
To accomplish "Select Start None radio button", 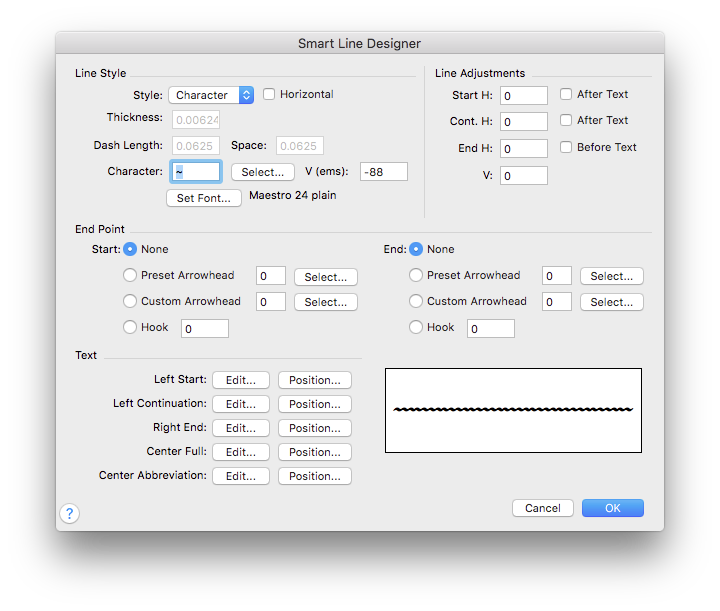I will (x=130, y=249).
